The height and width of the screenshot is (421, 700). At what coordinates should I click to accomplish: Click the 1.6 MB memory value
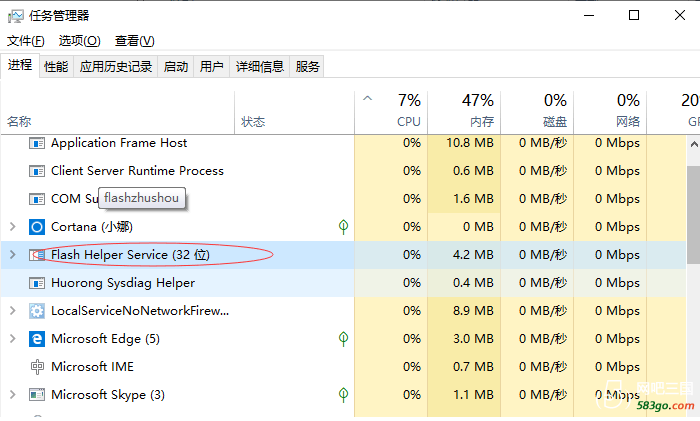tap(473, 199)
